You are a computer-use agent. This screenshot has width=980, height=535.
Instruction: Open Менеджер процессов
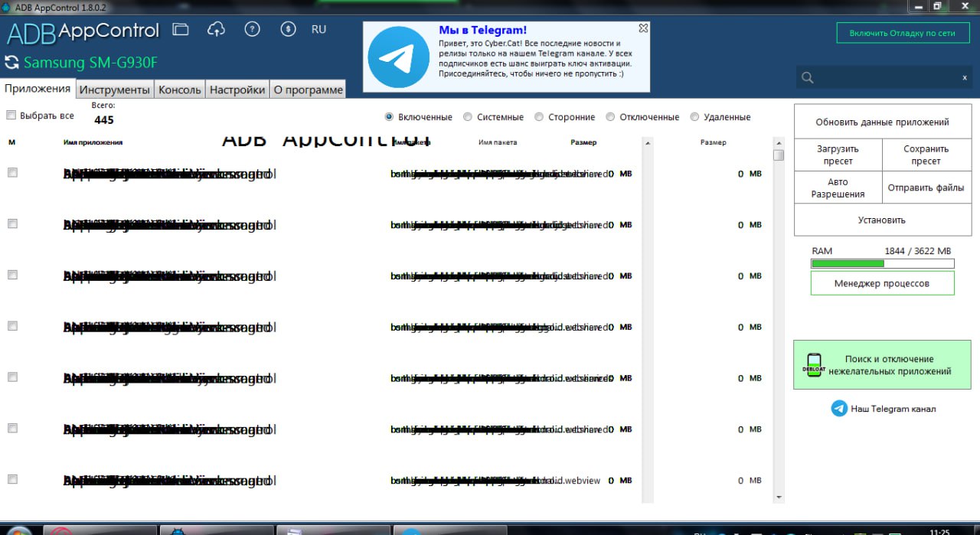click(882, 283)
